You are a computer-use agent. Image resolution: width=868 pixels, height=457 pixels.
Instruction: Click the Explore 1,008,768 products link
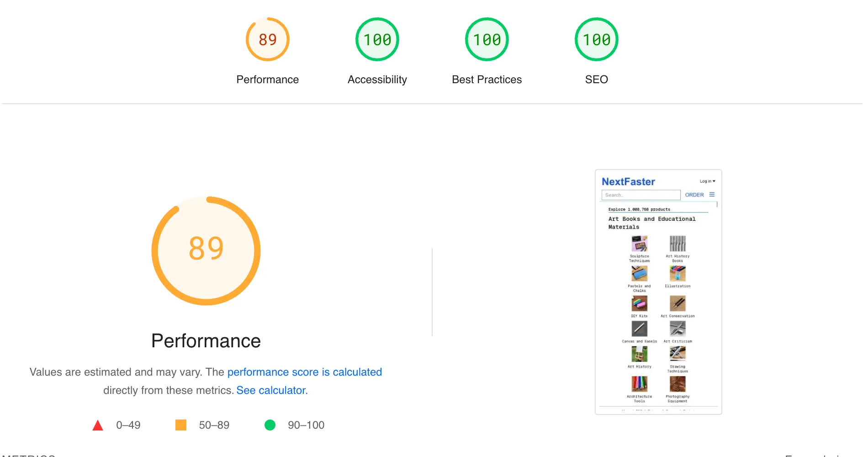click(x=639, y=209)
